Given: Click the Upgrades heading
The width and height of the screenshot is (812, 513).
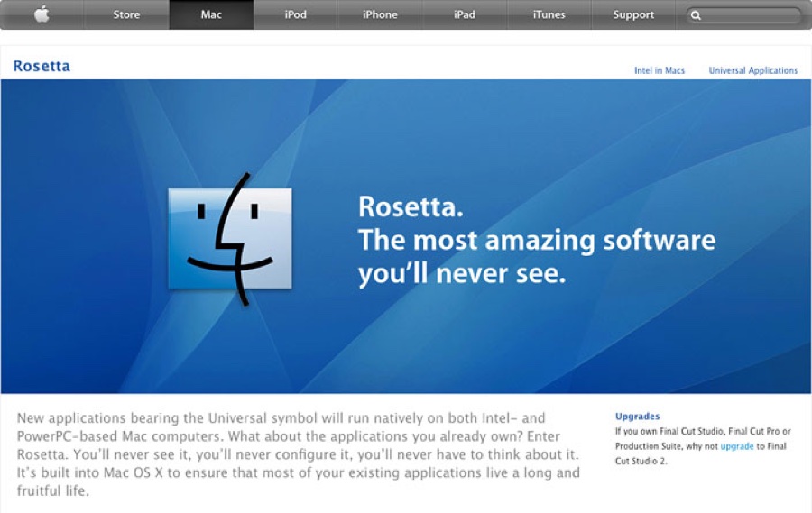Looking at the screenshot, I should click(x=638, y=417).
